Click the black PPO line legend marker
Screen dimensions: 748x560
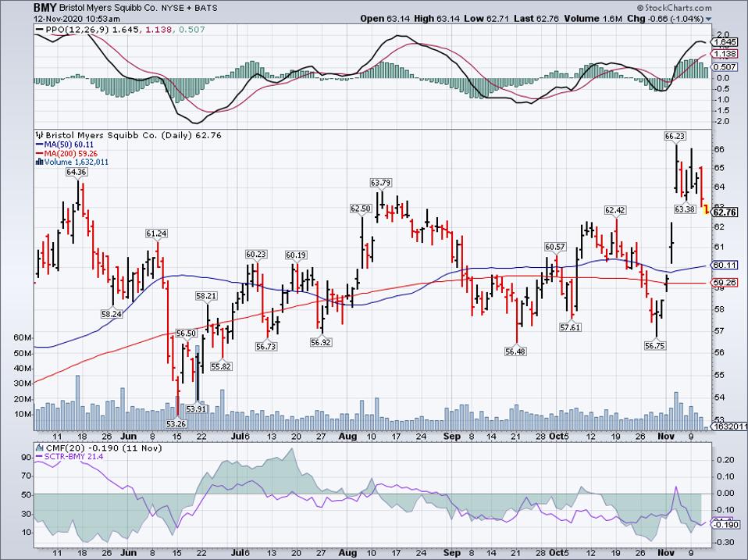click(40, 30)
